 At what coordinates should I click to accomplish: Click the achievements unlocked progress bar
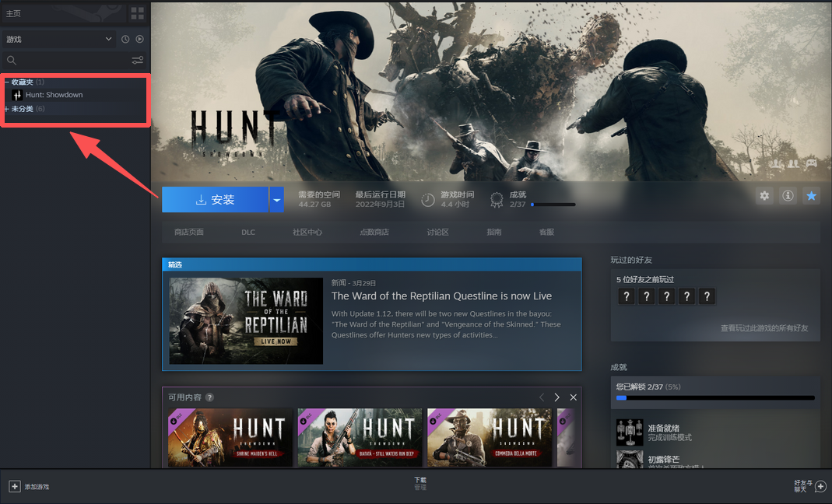coord(714,397)
